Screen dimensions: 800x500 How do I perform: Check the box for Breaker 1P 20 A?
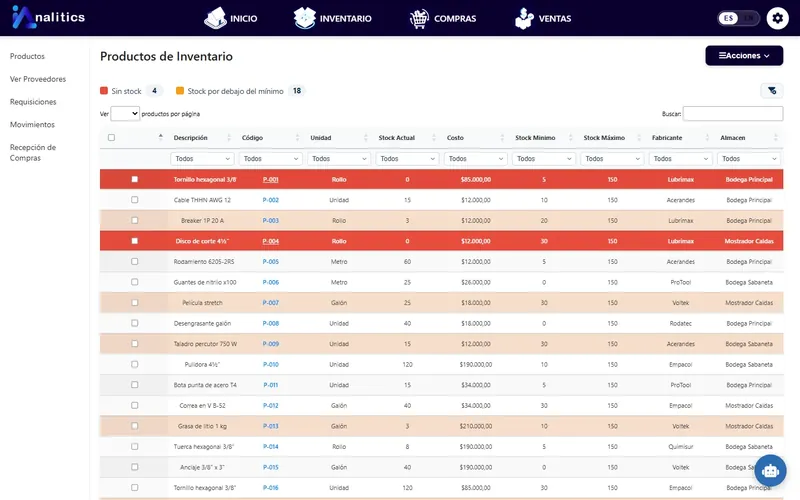click(135, 220)
